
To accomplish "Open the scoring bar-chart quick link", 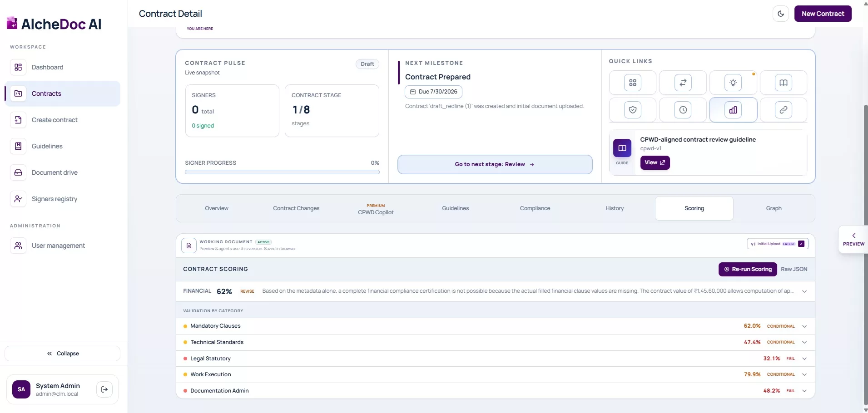I will 733,110.
